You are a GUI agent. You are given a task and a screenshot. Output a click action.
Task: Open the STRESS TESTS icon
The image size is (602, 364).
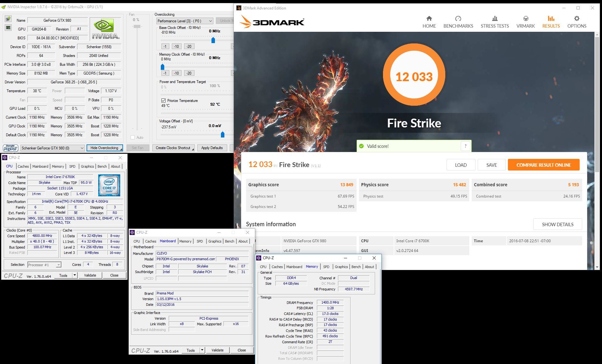pyautogui.click(x=495, y=19)
